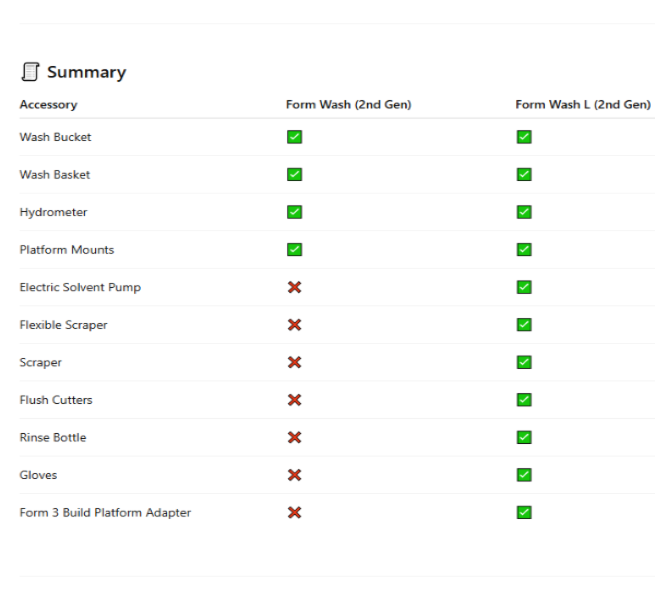
Task: Click the Form Wash (2nd Gen) column header
Action: click(x=348, y=104)
